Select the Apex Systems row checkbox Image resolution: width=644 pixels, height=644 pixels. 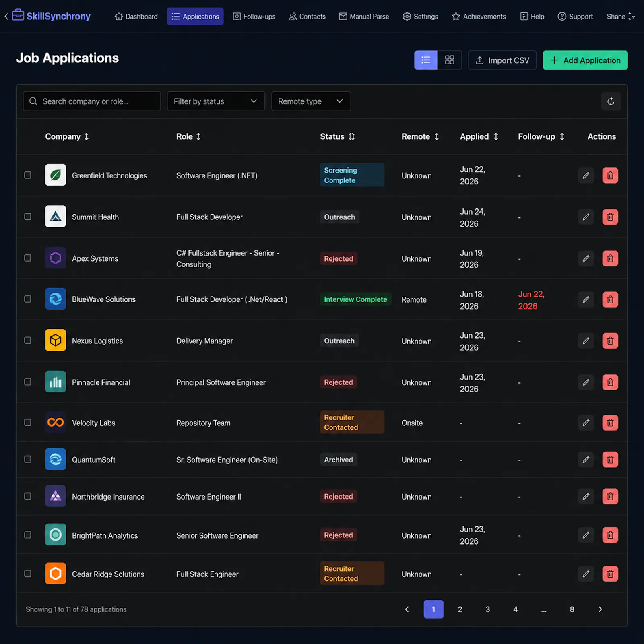click(28, 258)
